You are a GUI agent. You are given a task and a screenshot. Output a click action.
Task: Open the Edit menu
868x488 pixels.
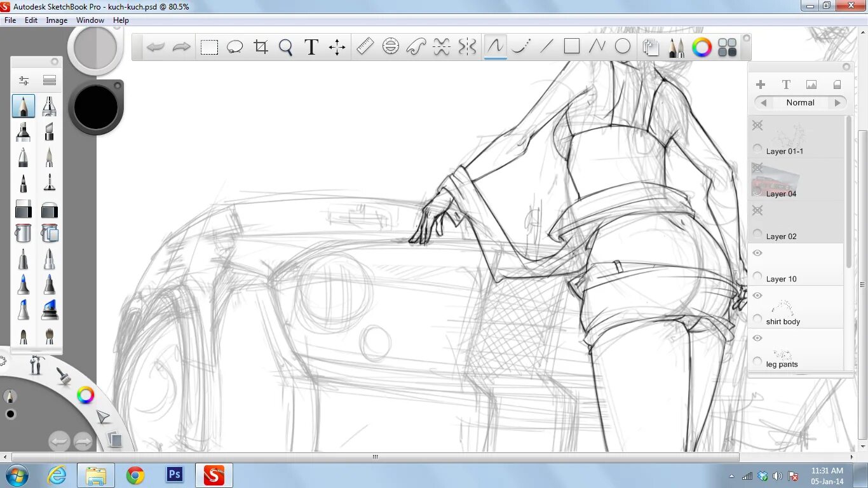31,20
